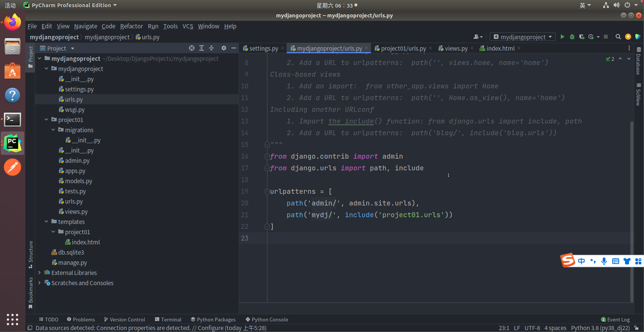
Task: Switch to project01/urls.py editor tab
Action: point(403,48)
